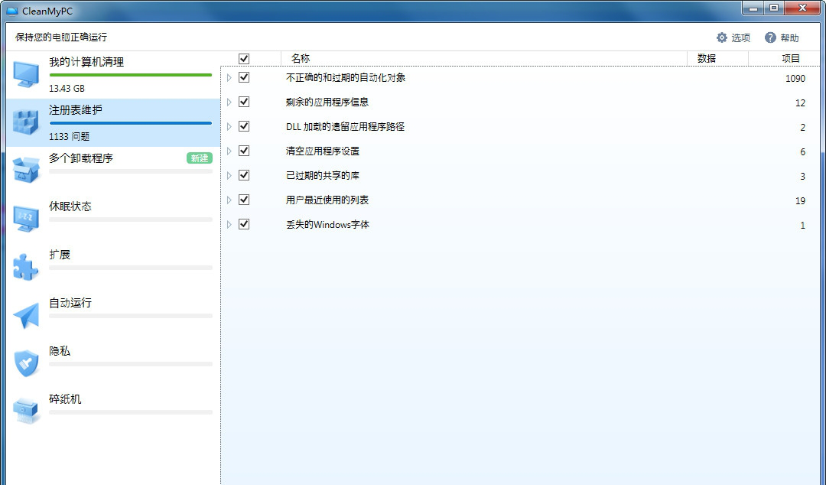The image size is (826, 504).
Task: Switch to the 休眠状态 section
Action: tap(113, 219)
